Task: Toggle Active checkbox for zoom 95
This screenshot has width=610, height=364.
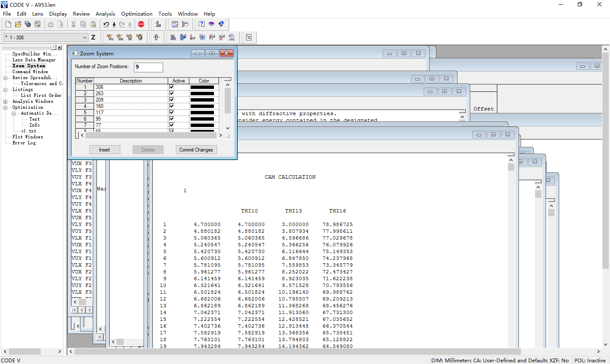Action: coord(172,119)
